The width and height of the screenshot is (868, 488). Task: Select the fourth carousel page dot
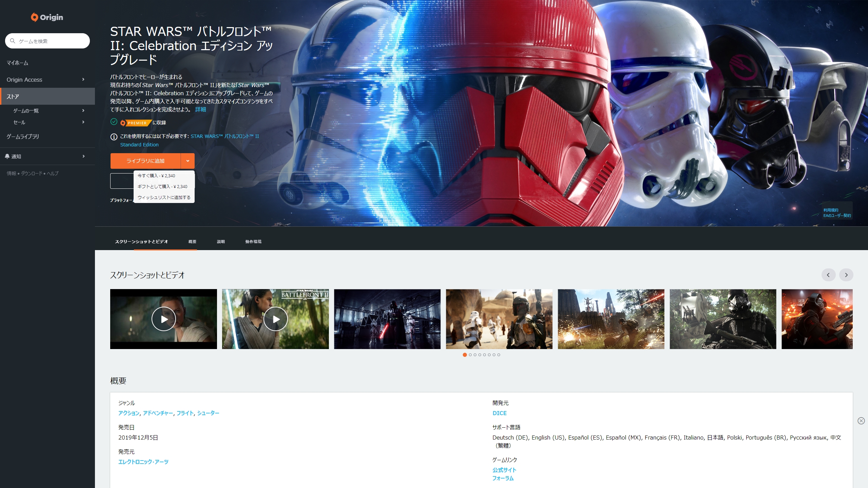pos(479,355)
